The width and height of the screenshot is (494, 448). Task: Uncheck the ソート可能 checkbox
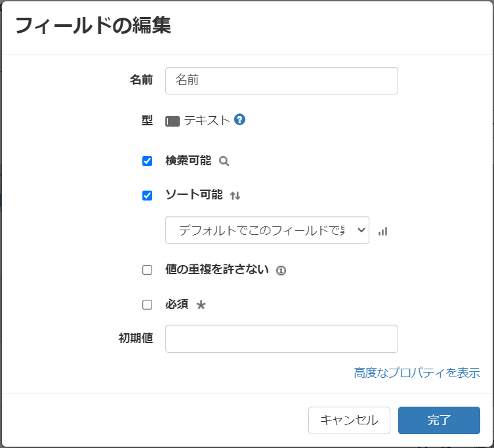coord(147,195)
